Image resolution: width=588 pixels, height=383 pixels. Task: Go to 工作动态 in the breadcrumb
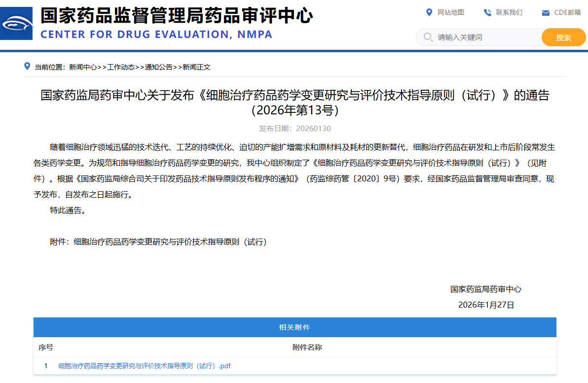click(121, 67)
